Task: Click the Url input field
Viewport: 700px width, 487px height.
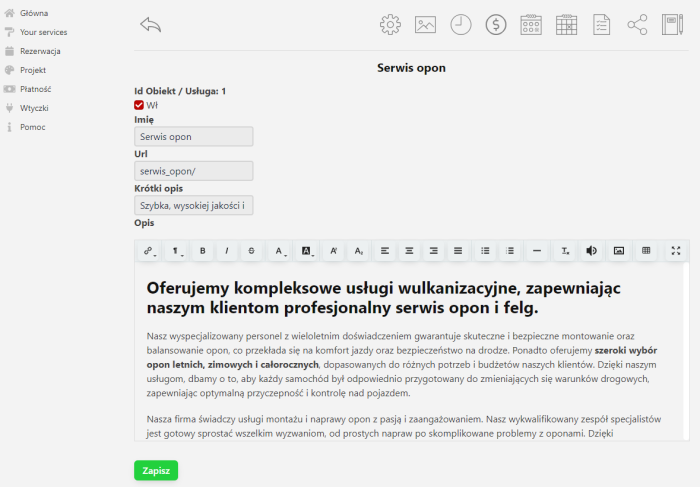Action: pyautogui.click(x=193, y=171)
